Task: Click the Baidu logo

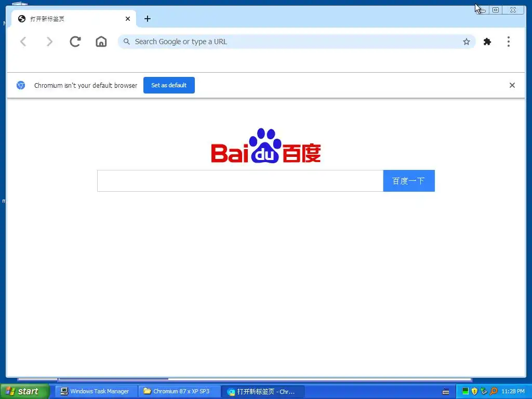Action: coord(266,146)
